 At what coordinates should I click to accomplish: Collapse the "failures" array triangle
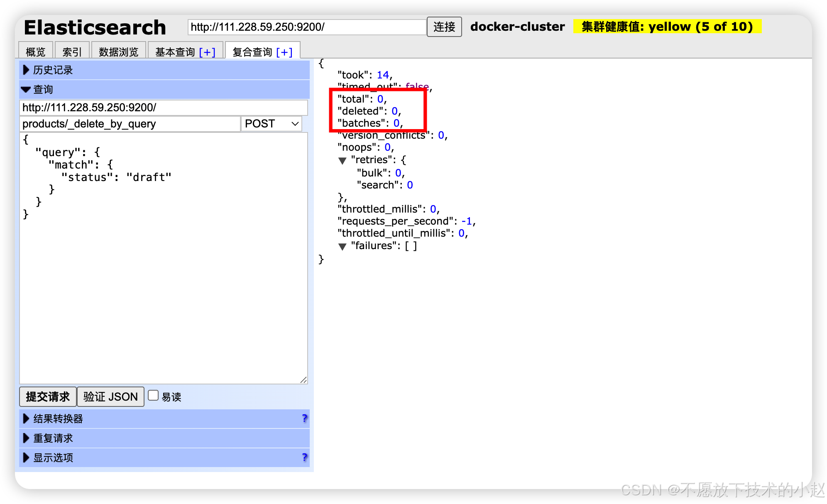coord(342,247)
